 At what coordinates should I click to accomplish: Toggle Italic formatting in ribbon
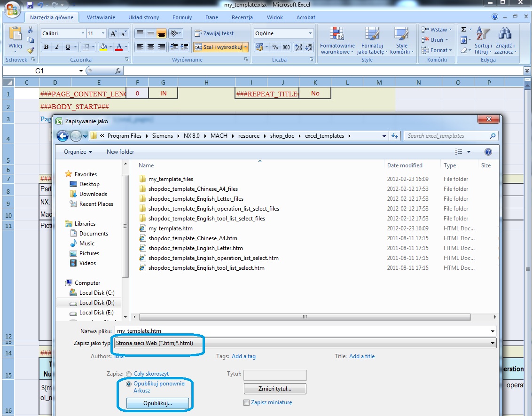pyautogui.click(x=57, y=47)
